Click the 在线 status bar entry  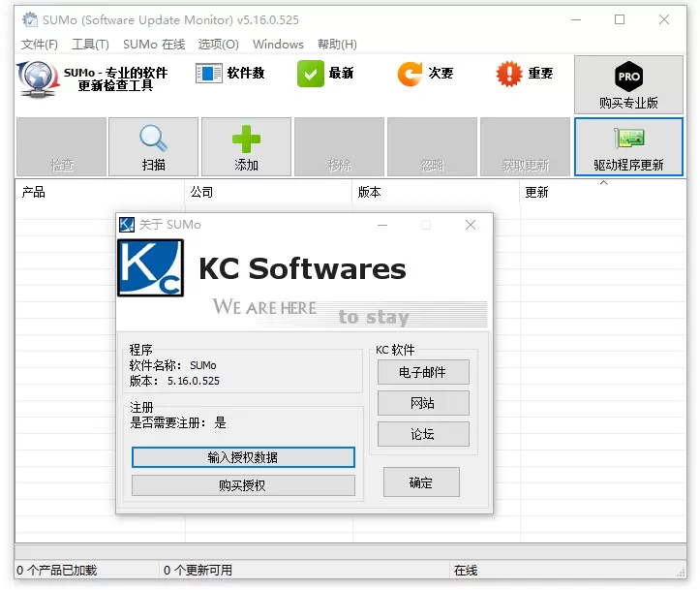466,571
